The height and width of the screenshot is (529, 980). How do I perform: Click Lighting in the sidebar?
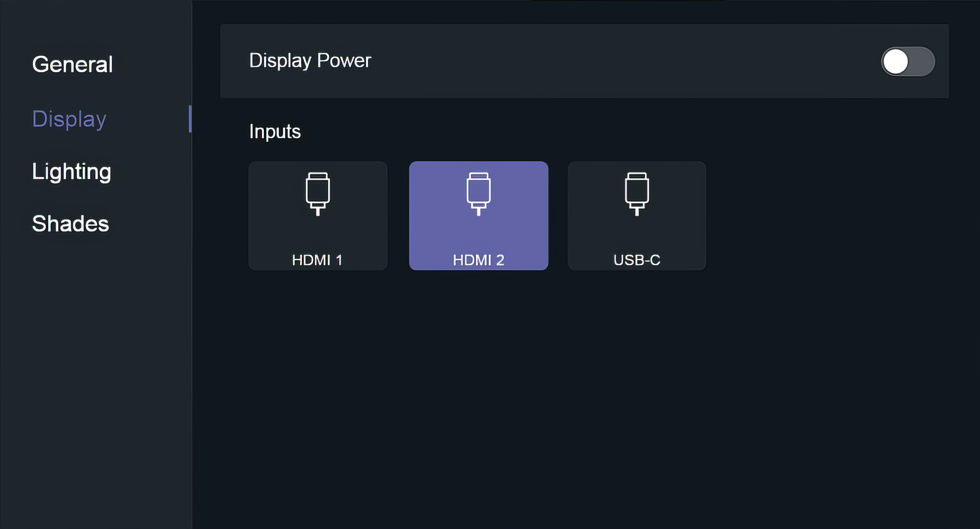click(x=71, y=170)
